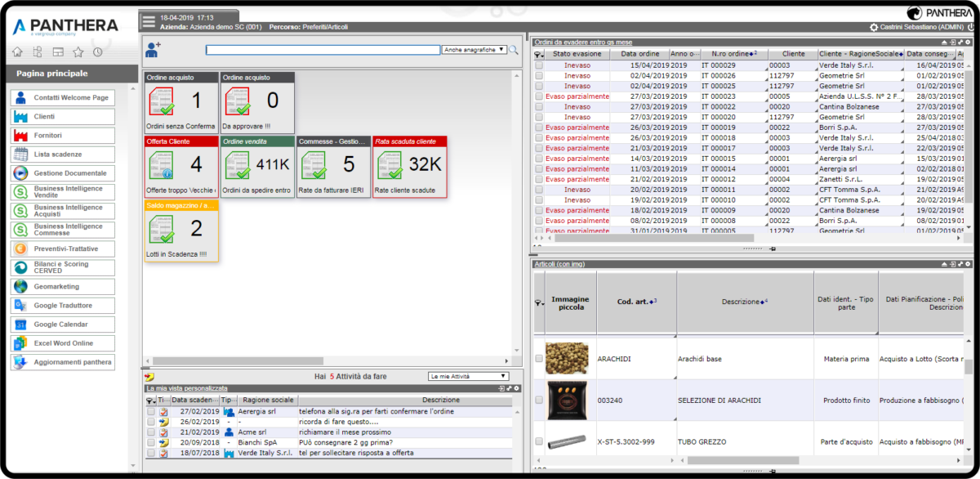Click the magnifier search icon
Viewport: 980px width, 479px height.
[514, 50]
